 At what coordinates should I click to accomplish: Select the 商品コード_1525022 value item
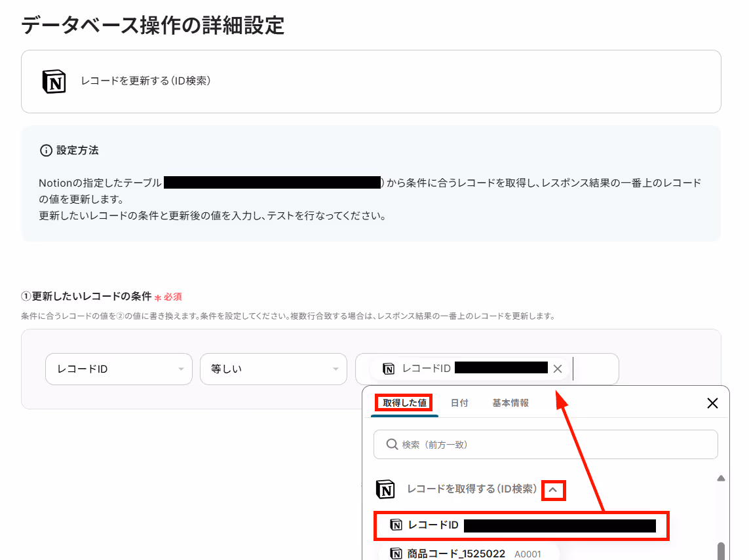(468, 553)
